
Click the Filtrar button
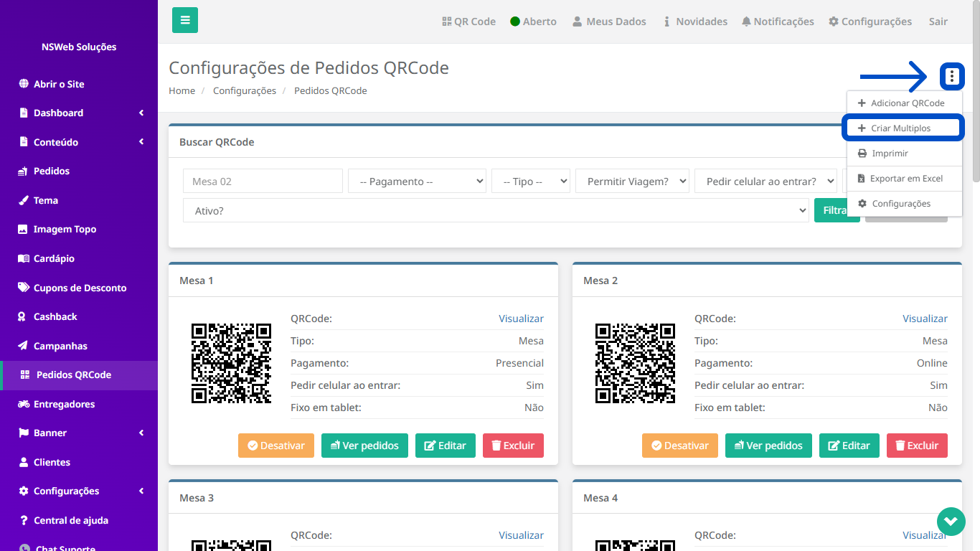point(837,211)
